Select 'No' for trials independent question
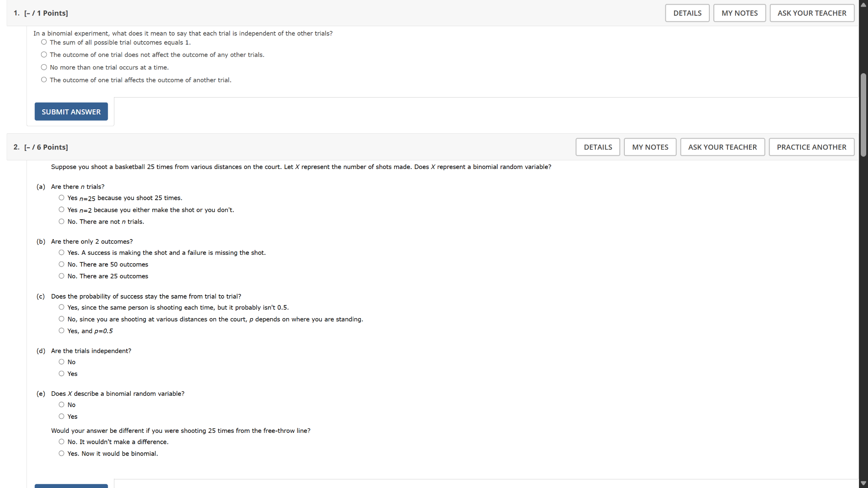 tap(61, 362)
